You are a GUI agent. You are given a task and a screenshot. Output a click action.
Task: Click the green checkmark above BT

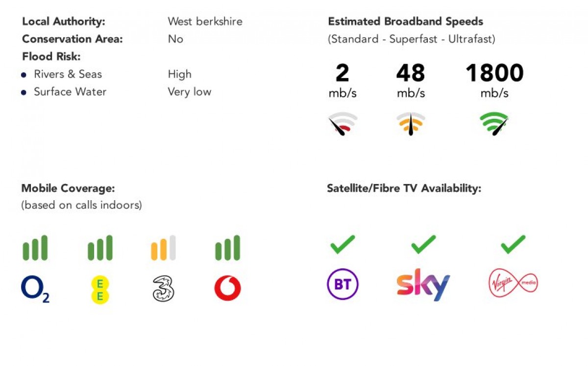(343, 244)
